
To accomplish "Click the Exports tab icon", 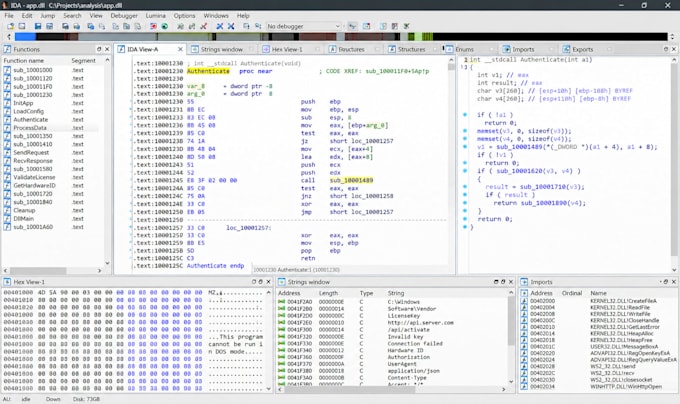I will point(566,49).
